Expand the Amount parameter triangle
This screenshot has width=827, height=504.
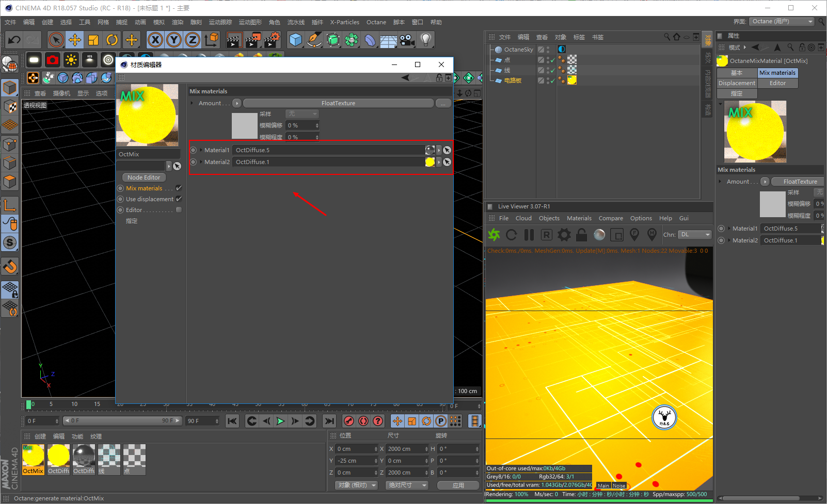point(192,103)
